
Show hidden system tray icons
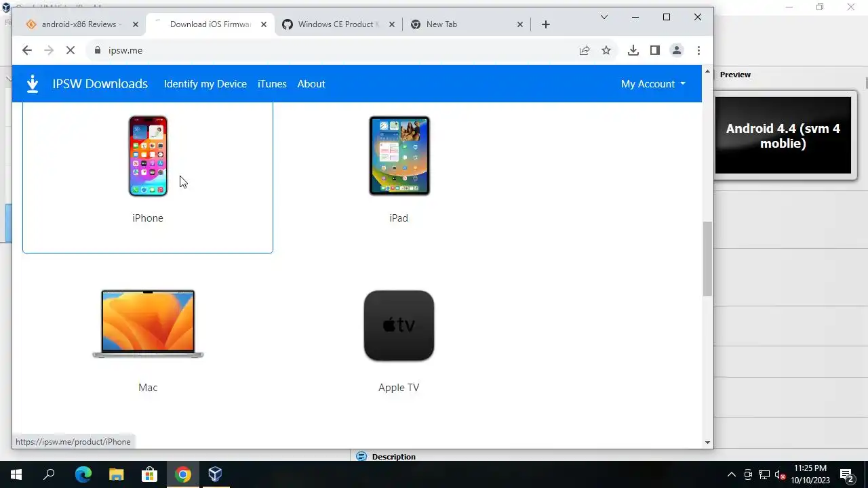(731, 475)
